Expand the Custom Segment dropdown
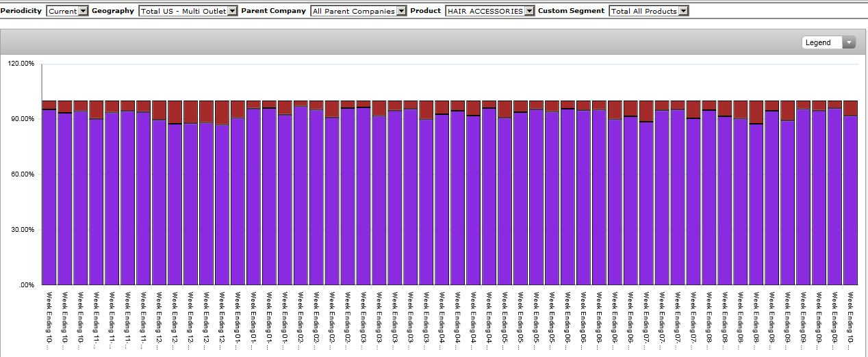 (649, 11)
